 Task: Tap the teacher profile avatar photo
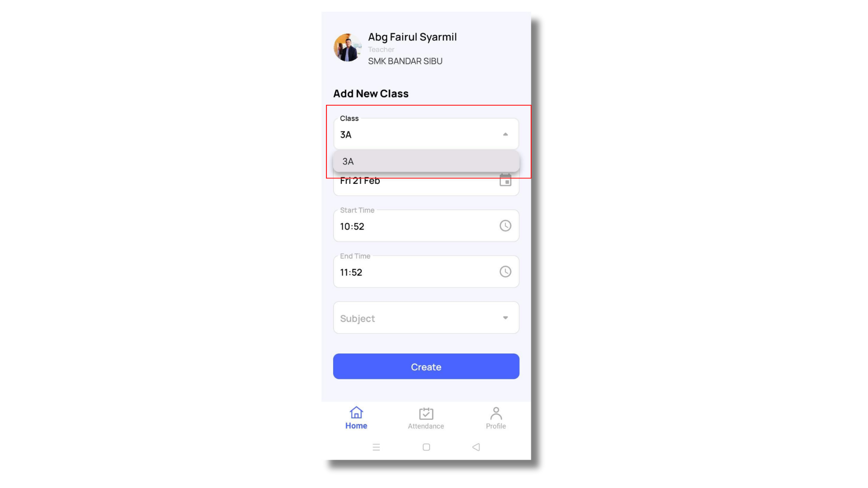(347, 47)
